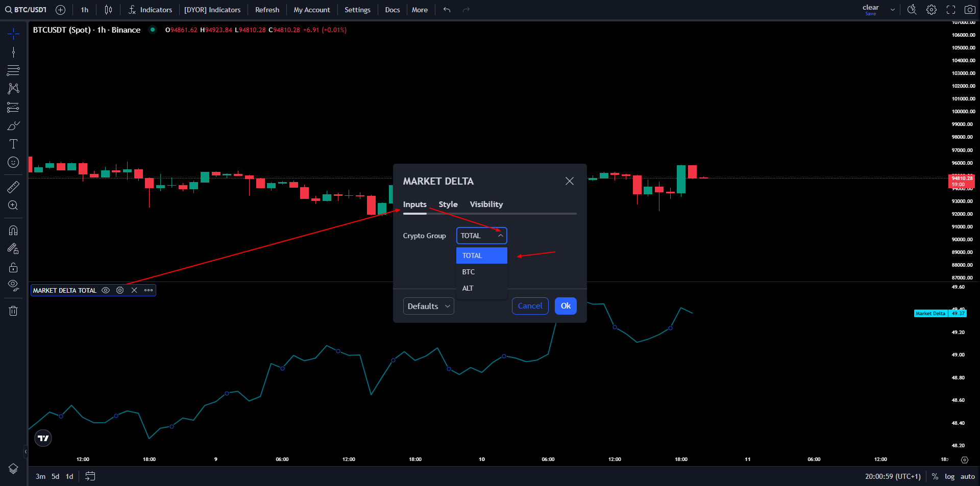
Task: Cancel the MARKET DELTA dialog
Action: click(530, 306)
